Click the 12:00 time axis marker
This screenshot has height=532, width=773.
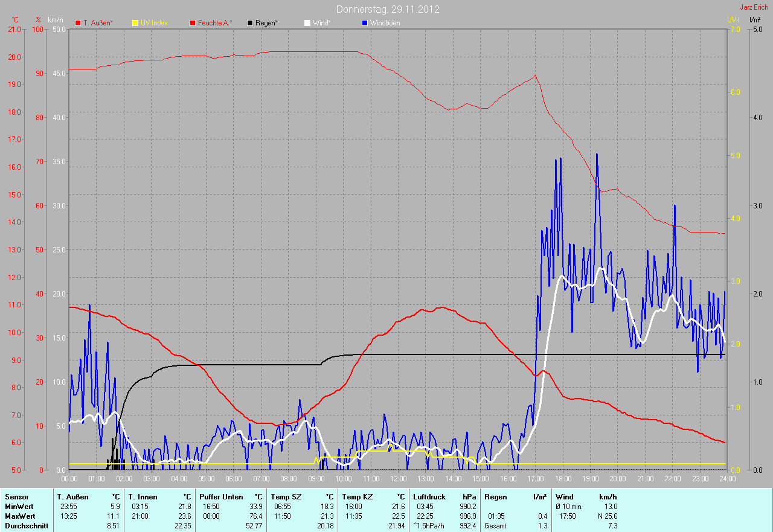click(398, 479)
